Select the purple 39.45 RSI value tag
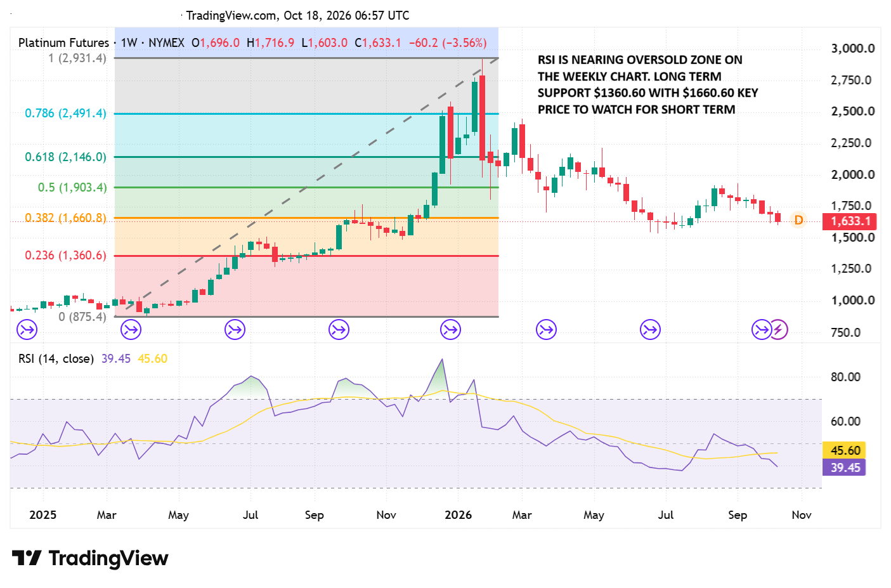The image size is (891, 588). pyautogui.click(x=845, y=467)
